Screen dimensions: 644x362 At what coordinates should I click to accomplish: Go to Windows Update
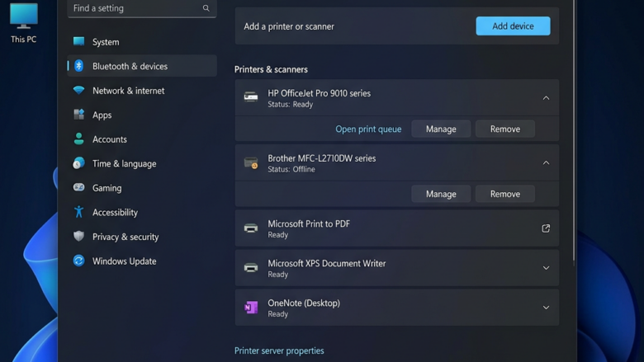point(142,261)
